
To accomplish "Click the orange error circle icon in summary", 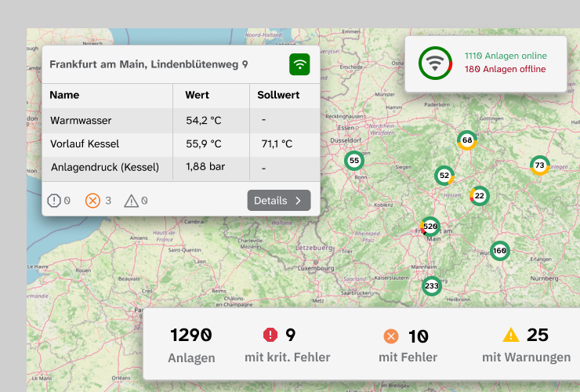I will click(391, 336).
